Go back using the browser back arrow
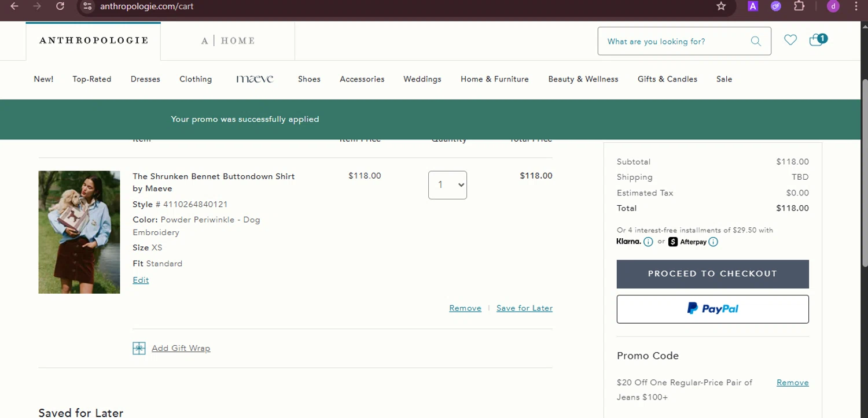Viewport: 868px width, 418px height. click(x=14, y=6)
